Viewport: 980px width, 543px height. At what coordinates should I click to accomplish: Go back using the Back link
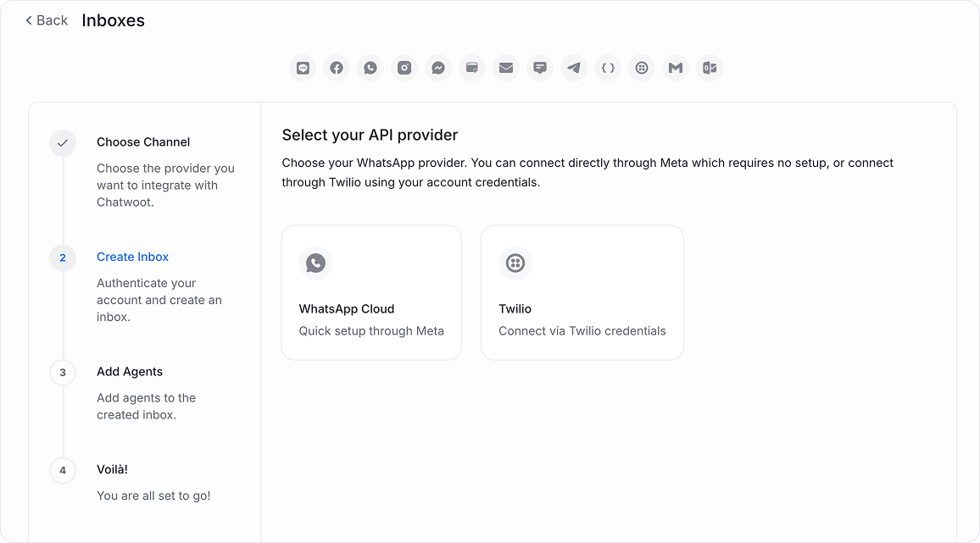click(x=47, y=20)
